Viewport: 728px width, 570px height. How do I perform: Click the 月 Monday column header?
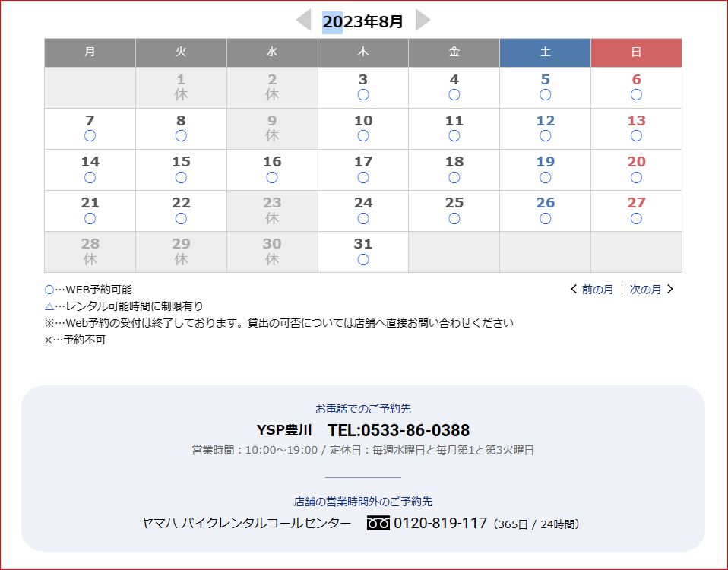[x=90, y=52]
